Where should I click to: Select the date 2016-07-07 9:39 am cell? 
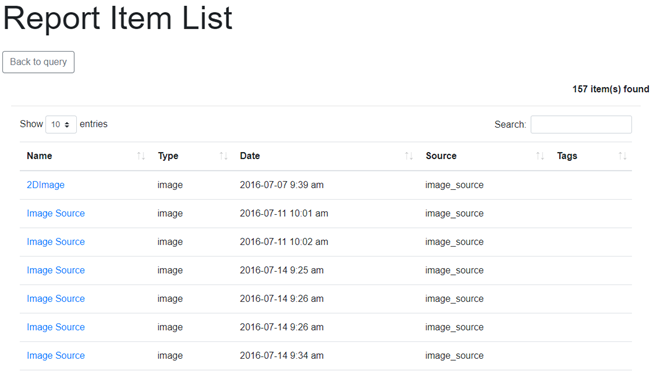[281, 185]
